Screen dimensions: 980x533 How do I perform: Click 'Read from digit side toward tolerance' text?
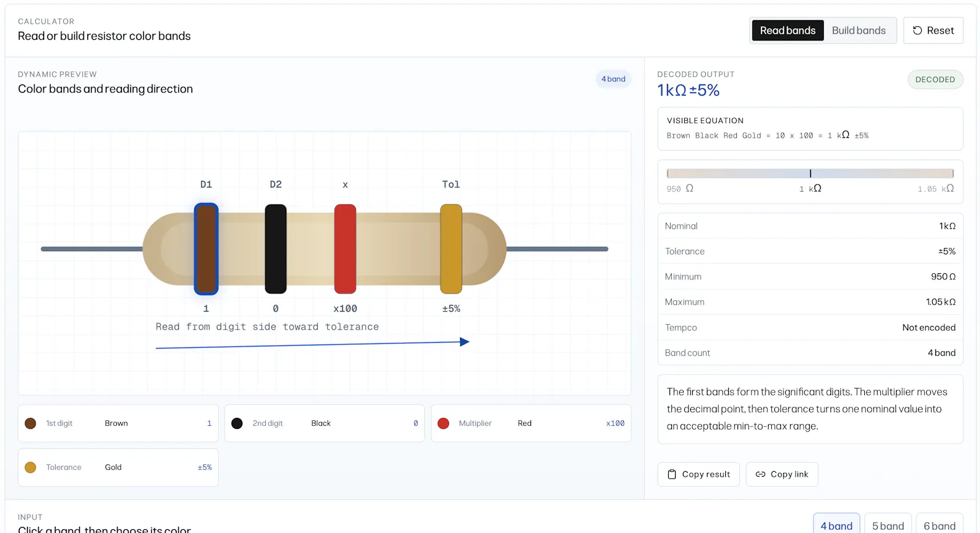coord(267,327)
